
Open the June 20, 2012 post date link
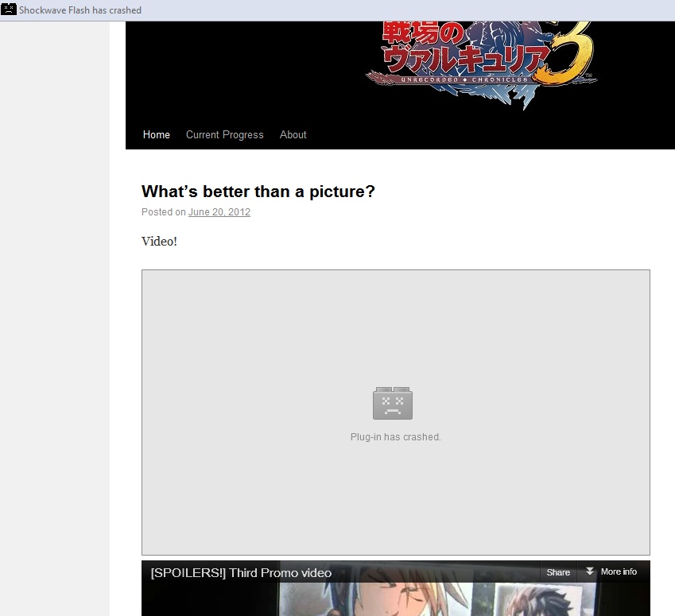tap(219, 211)
